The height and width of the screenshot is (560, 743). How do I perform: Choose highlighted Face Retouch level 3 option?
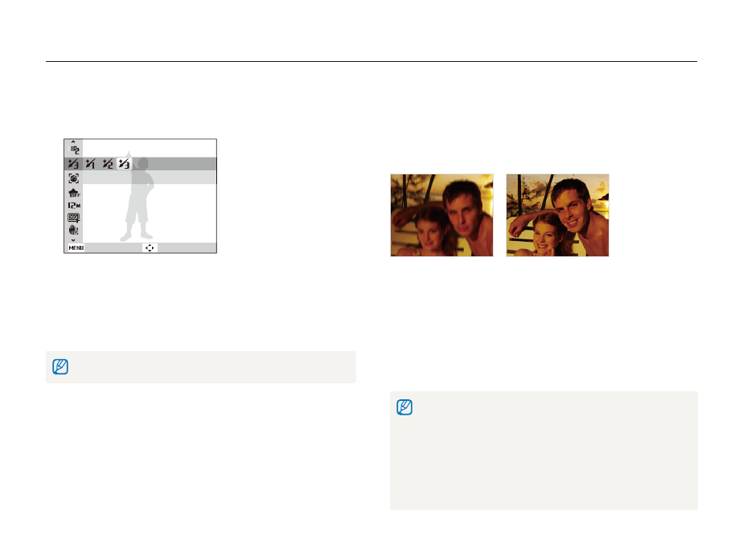pyautogui.click(x=124, y=164)
